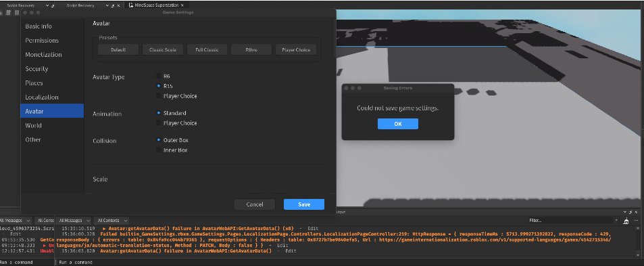
Task: Apply the Full Classic preset
Action: click(207, 49)
